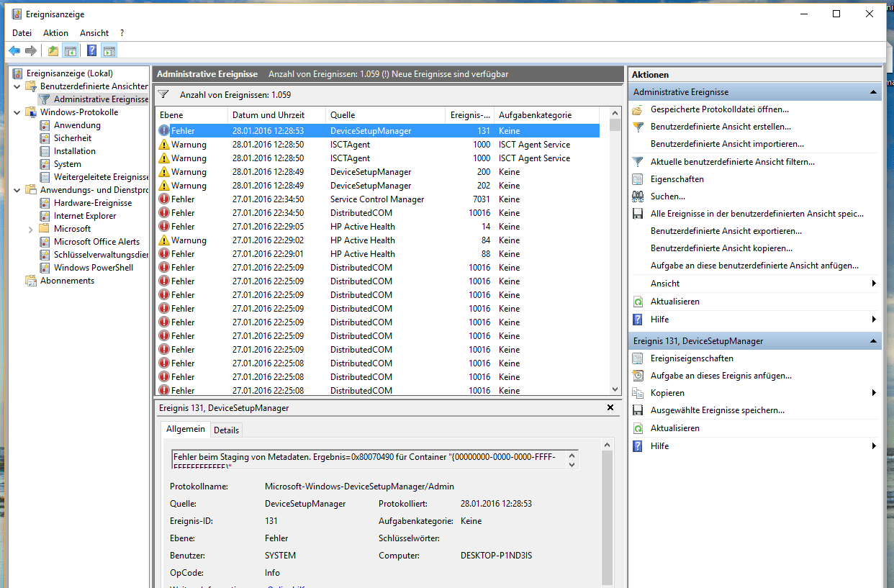Click the disk icon for Alle Ereignisse speichern

tap(637, 214)
